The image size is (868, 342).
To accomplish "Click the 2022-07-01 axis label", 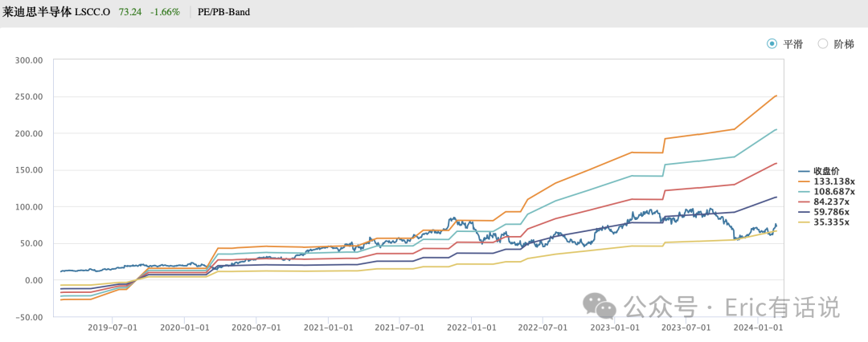I will 543,328.
